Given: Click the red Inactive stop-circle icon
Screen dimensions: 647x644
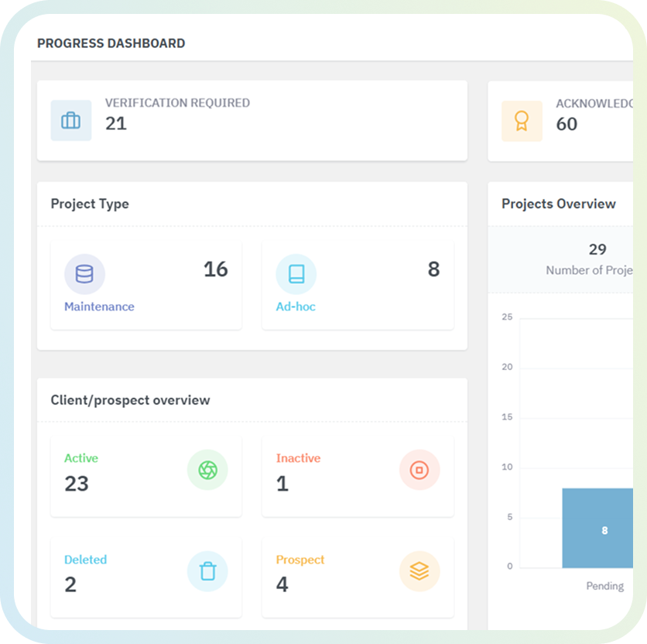Looking at the screenshot, I should tap(419, 470).
